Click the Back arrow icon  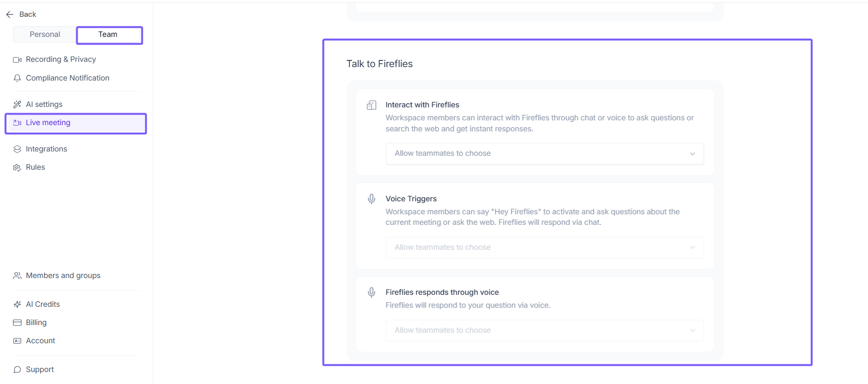10,14
